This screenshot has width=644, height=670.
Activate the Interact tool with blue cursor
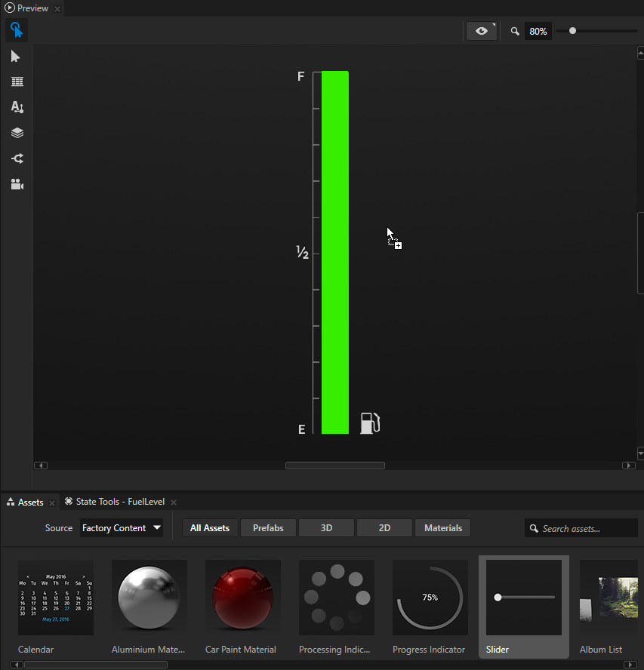pyautogui.click(x=16, y=30)
